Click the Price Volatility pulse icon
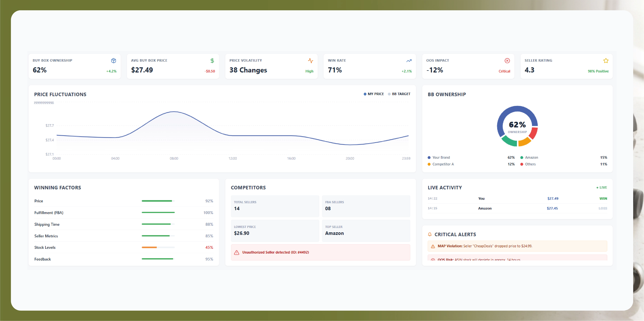The height and width of the screenshot is (321, 644). pos(310,60)
